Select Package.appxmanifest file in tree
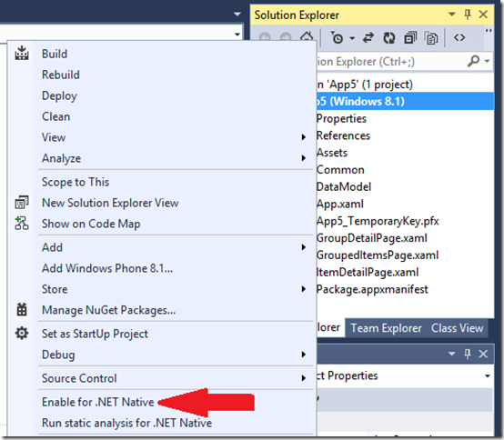The image size is (504, 440). 372,289
